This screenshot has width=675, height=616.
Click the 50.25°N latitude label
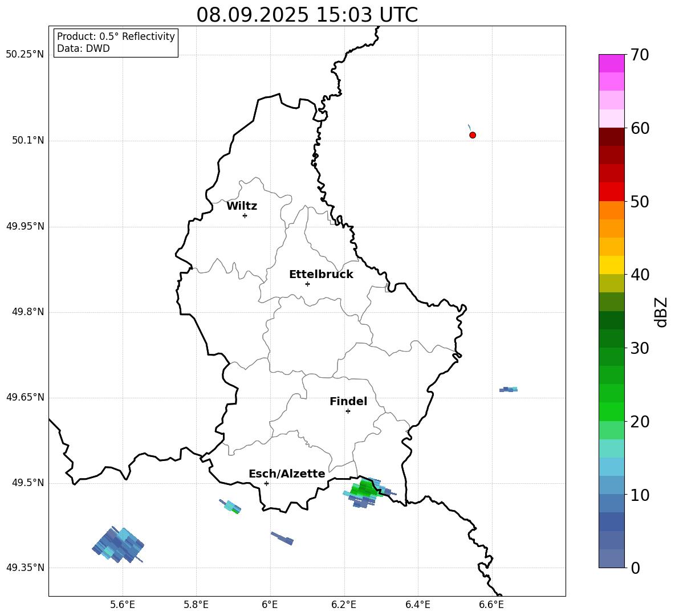click(x=25, y=55)
